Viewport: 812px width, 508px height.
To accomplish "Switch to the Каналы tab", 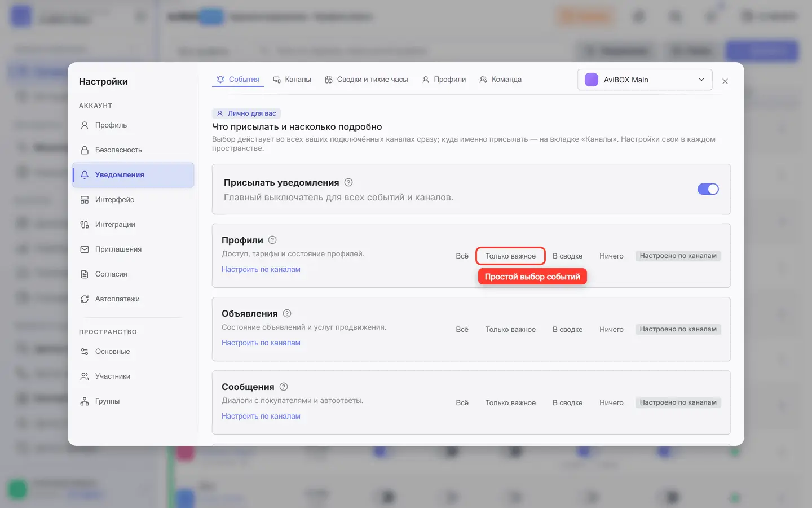I will click(x=292, y=80).
